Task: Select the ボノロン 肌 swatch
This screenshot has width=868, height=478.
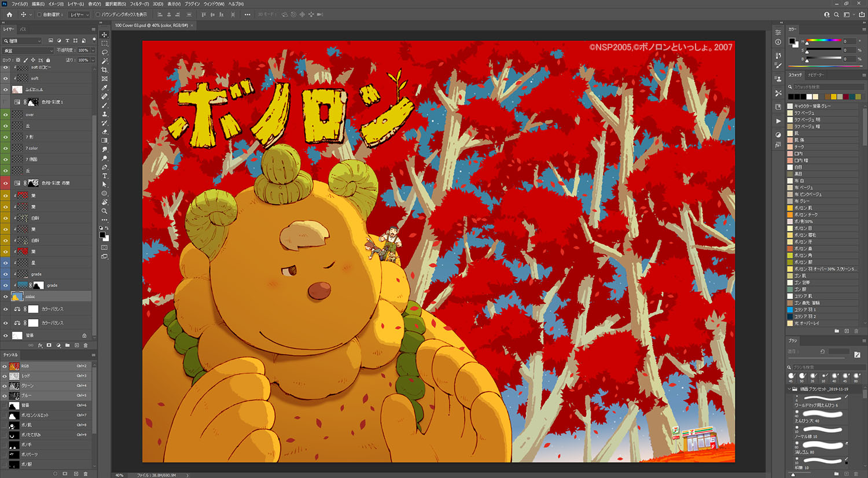Action: (x=822, y=208)
